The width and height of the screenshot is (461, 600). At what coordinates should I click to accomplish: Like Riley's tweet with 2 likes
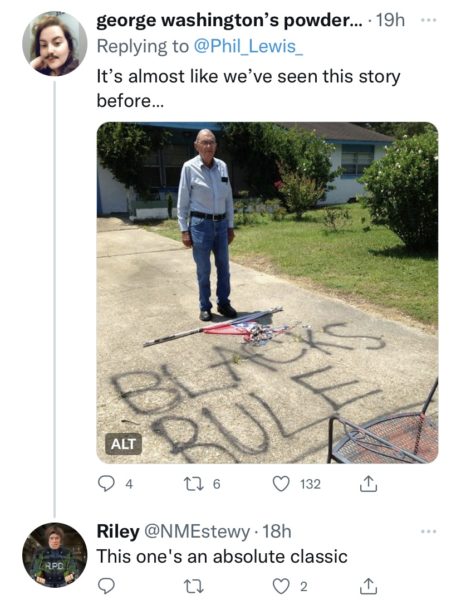[x=281, y=586]
